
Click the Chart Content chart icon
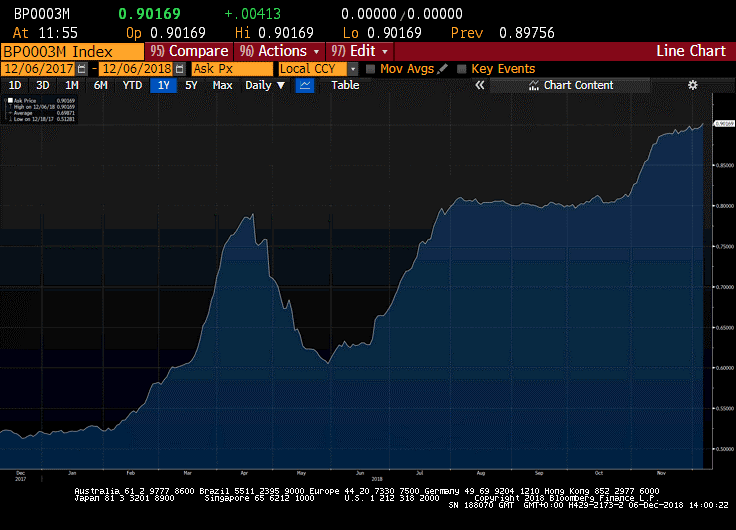coord(534,85)
